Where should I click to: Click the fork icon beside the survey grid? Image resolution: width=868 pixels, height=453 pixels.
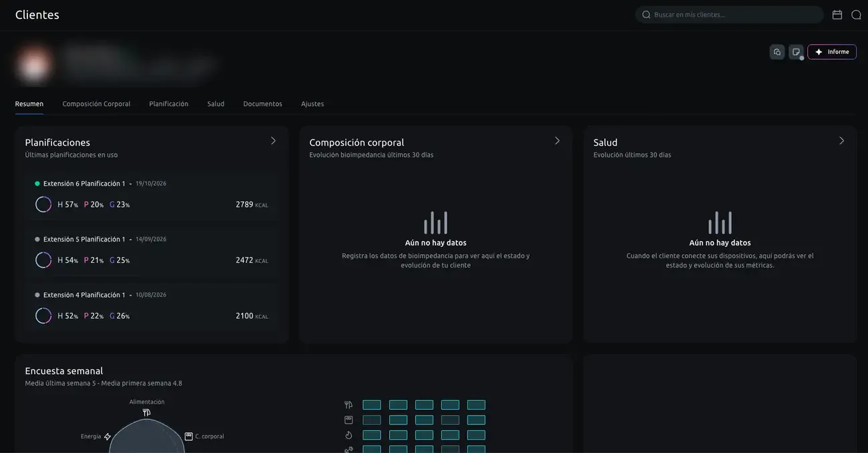tap(349, 405)
